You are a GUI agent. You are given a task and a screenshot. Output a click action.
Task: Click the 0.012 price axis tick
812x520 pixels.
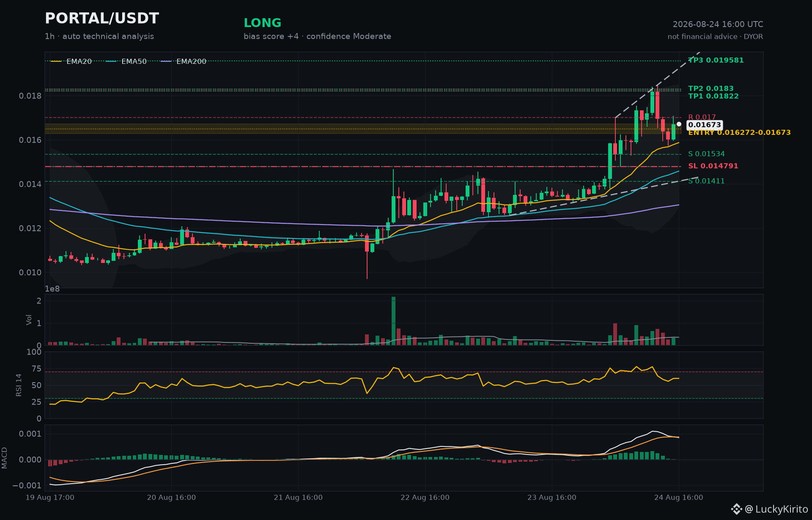point(30,228)
